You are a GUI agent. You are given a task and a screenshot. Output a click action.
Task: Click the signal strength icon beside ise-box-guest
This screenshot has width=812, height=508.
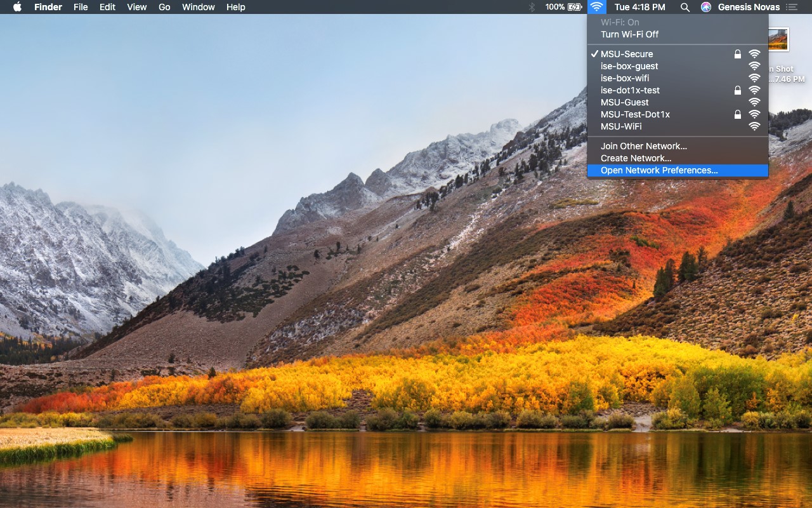(754, 66)
